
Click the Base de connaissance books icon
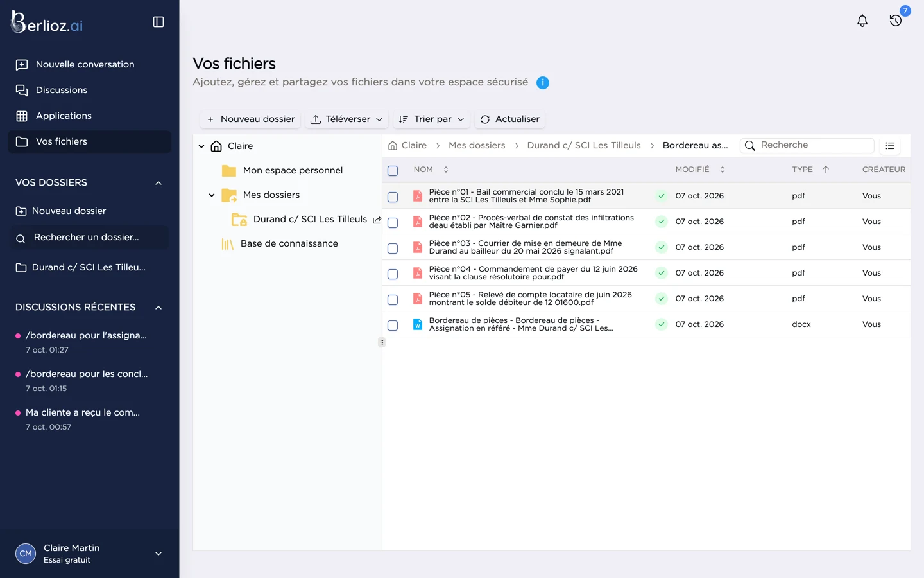point(228,244)
